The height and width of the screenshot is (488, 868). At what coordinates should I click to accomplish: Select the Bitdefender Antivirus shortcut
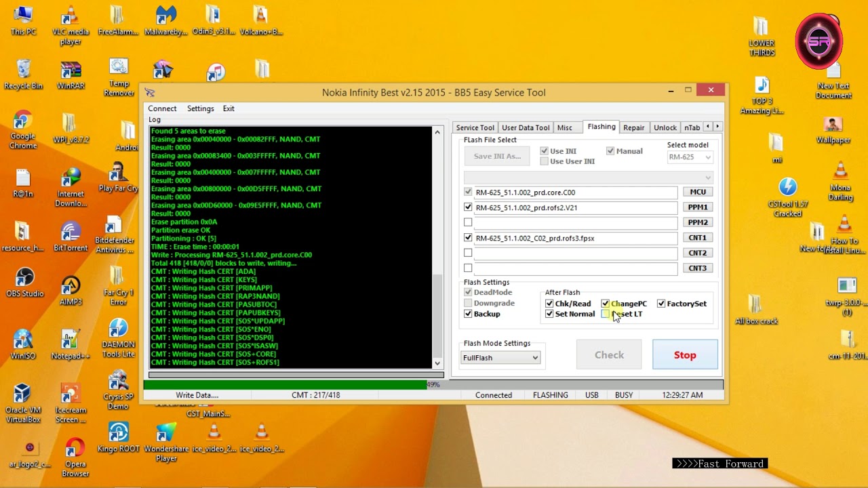tap(115, 235)
